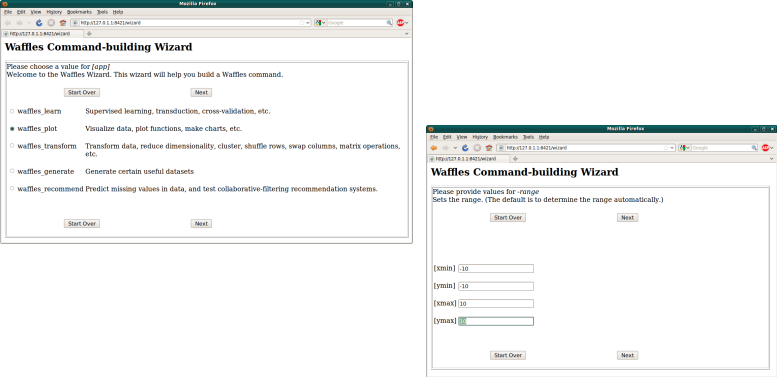Open the Bookmarks menu in [app] window

coord(79,12)
